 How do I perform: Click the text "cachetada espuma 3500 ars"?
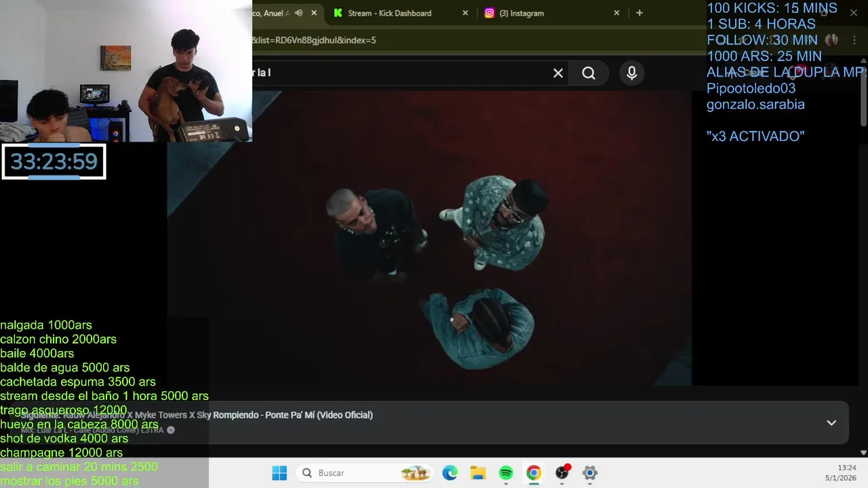(x=78, y=382)
